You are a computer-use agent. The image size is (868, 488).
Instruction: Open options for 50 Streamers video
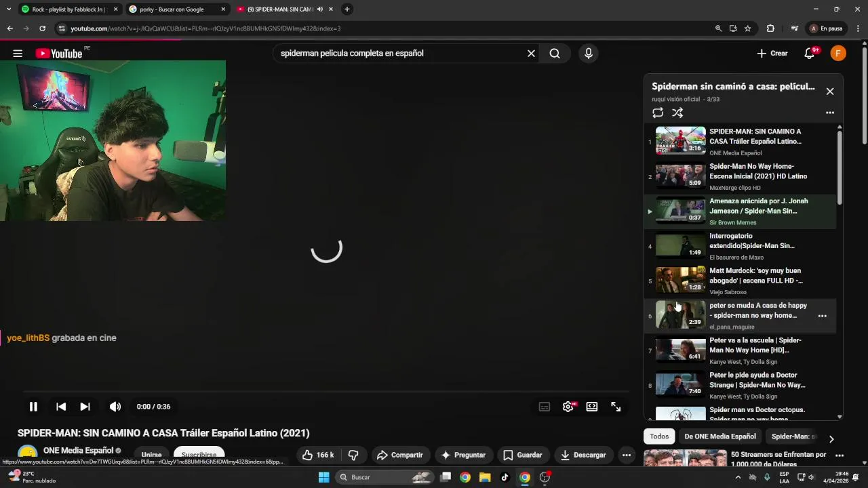point(840,455)
